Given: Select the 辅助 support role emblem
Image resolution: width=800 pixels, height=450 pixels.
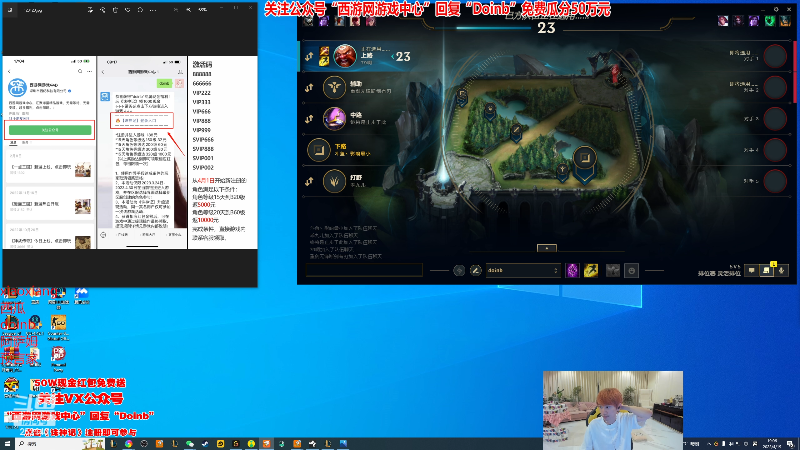Looking at the screenshot, I should point(334,87).
